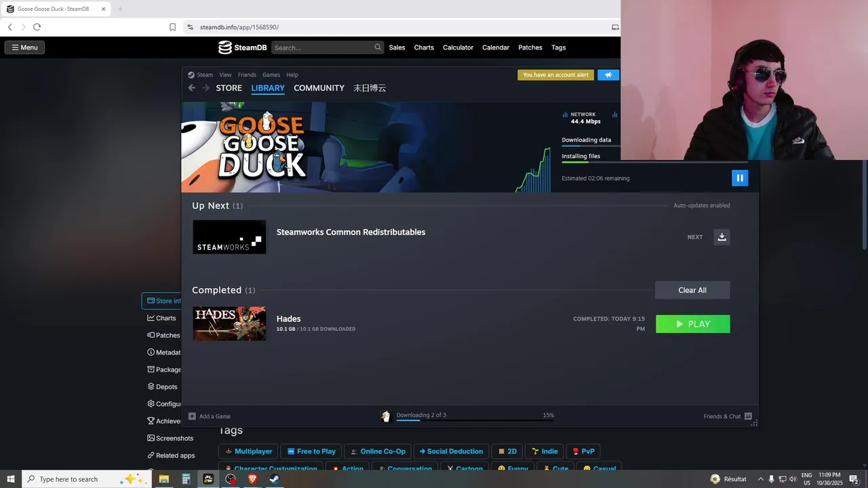Image resolution: width=868 pixels, height=488 pixels.
Task: Play Hades from the completed downloads list
Action: point(692,324)
